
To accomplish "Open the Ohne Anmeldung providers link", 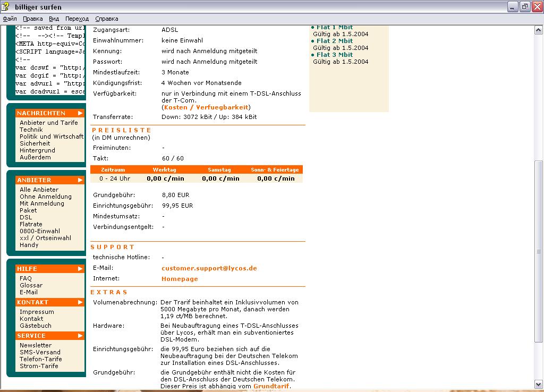I will (46, 197).
